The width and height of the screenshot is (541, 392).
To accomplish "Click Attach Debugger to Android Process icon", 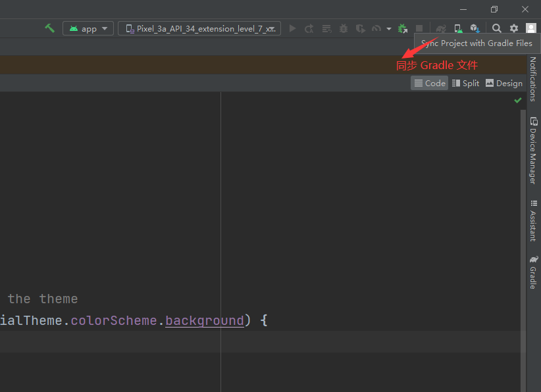I will [402, 28].
